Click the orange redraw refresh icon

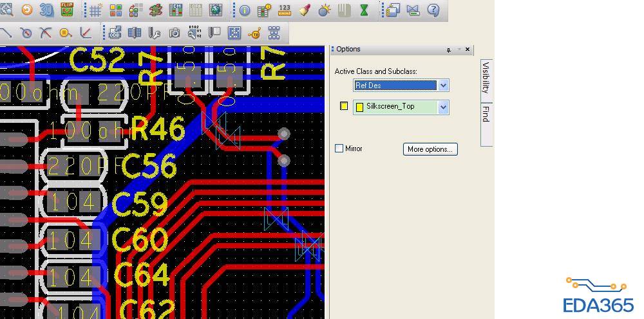click(27, 10)
